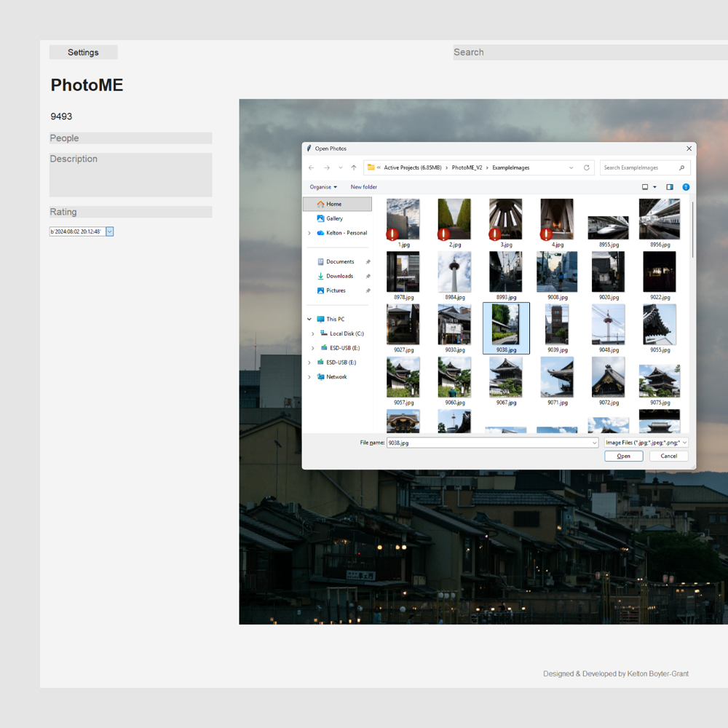Click the search magnifier in ExampleImages box
728x728 pixels.
click(x=681, y=168)
